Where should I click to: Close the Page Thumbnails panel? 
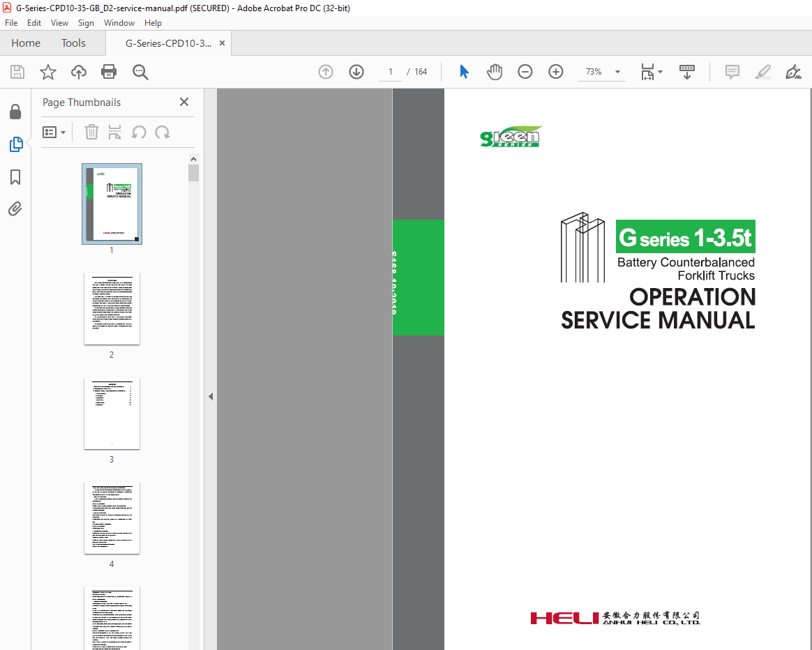pyautogui.click(x=184, y=102)
